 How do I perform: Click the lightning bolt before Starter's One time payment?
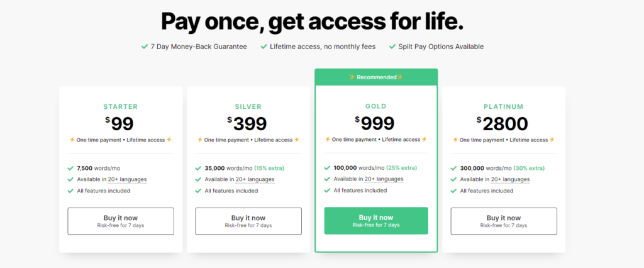(72, 140)
